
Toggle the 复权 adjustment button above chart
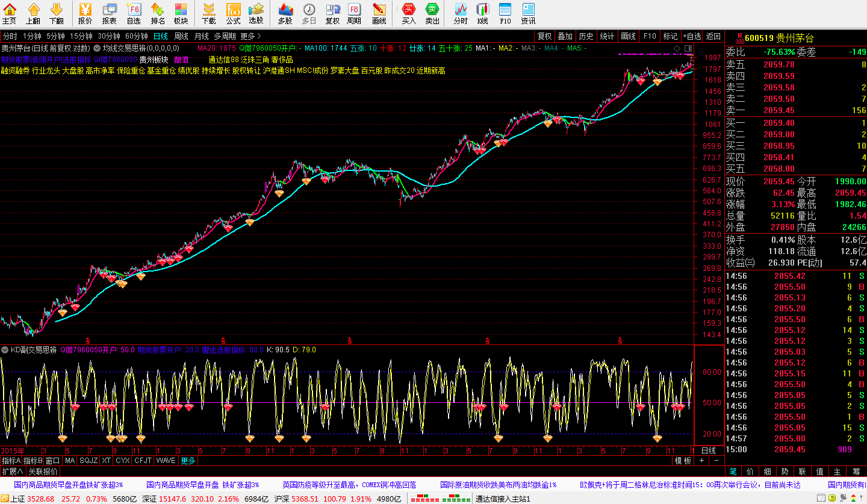click(544, 36)
